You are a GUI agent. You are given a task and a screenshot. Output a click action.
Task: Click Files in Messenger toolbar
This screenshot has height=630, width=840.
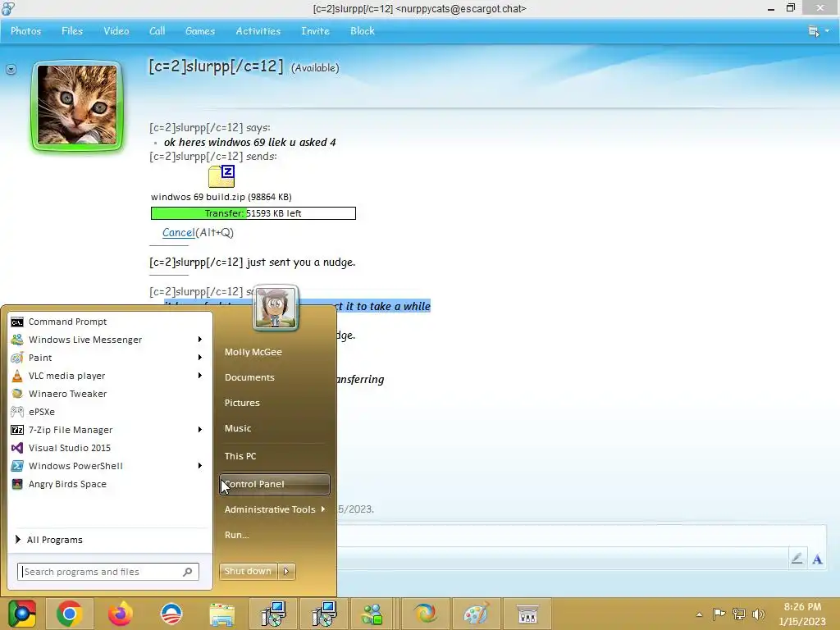72,31
